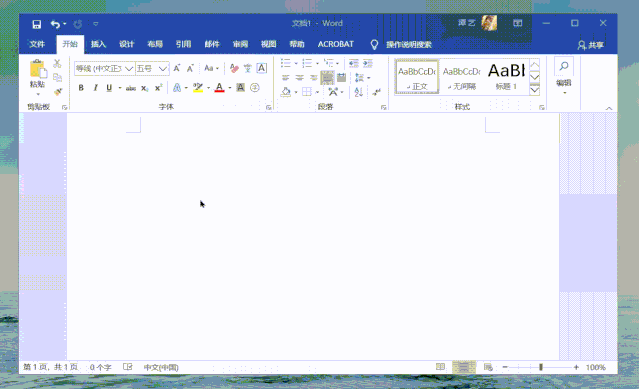
Task: Open the ribbon display options button
Action: [518, 23]
